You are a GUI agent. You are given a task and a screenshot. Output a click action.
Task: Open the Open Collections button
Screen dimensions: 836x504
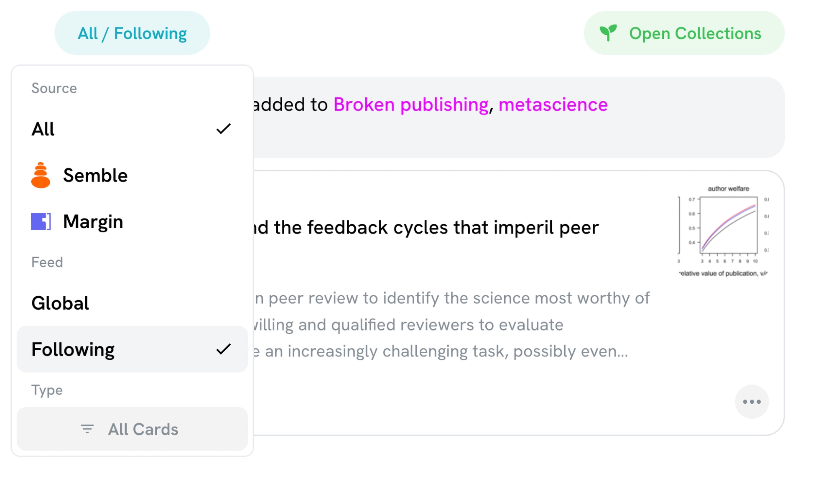(684, 33)
